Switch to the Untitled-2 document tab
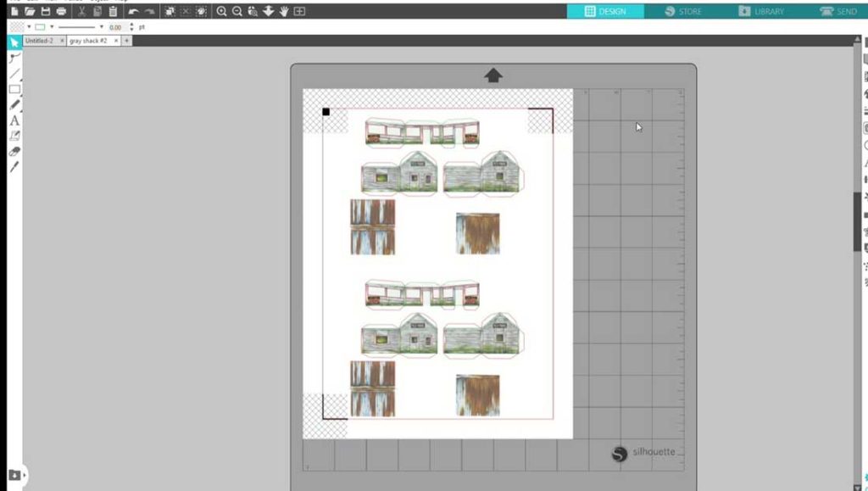868x491 pixels. pos(41,40)
